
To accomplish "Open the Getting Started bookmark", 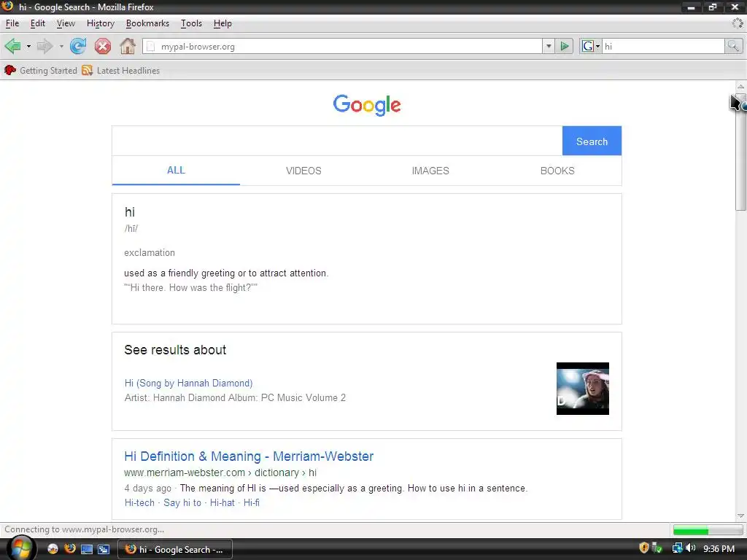I will pos(41,71).
